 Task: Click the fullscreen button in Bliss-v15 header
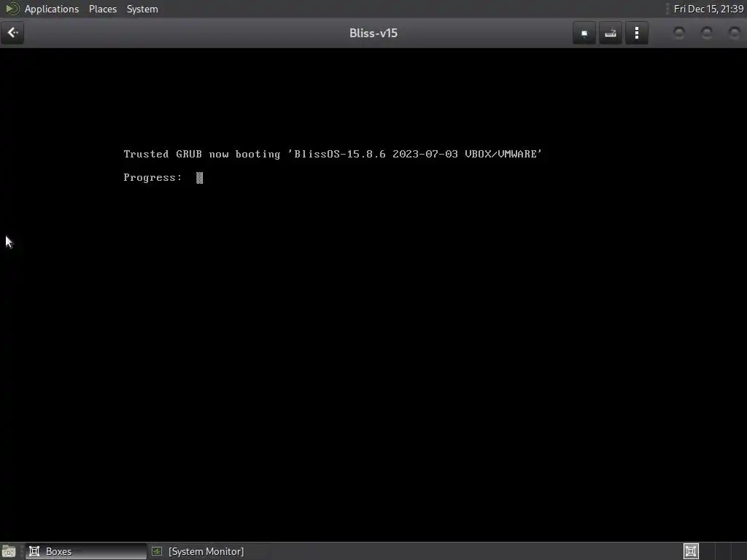(x=584, y=34)
